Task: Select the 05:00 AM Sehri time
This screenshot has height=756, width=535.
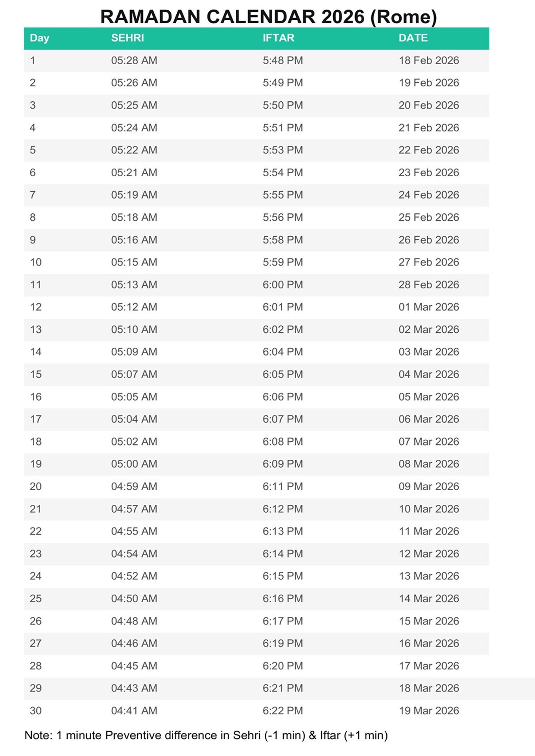Action: coord(134,464)
